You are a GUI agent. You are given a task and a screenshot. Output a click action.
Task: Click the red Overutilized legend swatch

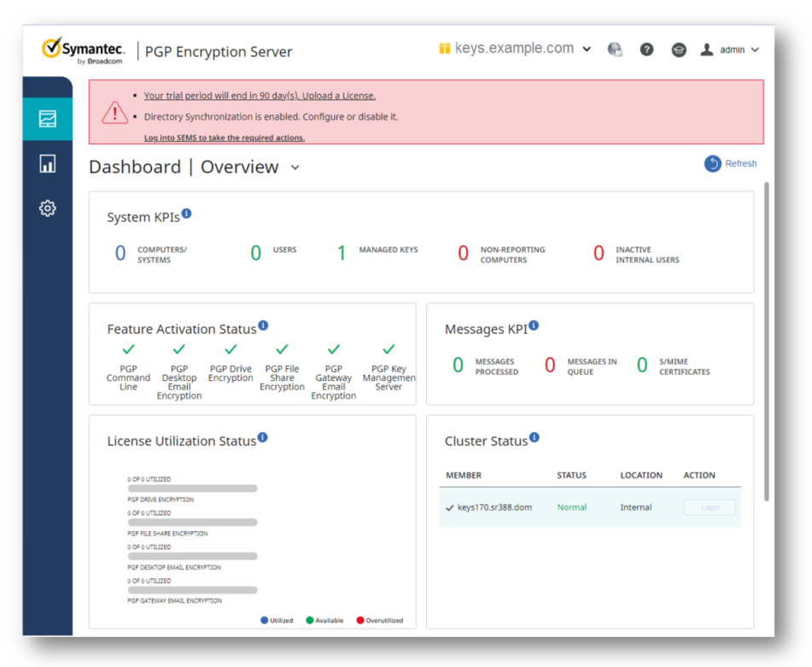tap(360, 620)
